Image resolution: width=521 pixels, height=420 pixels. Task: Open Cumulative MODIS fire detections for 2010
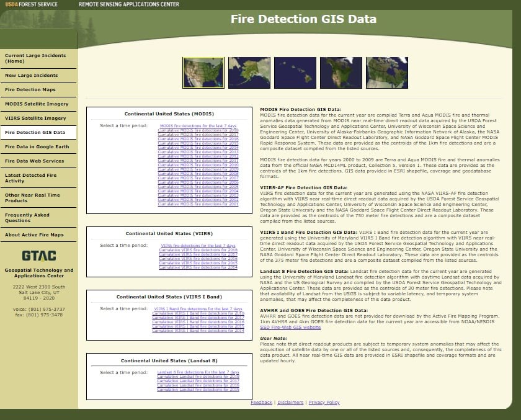click(x=198, y=165)
